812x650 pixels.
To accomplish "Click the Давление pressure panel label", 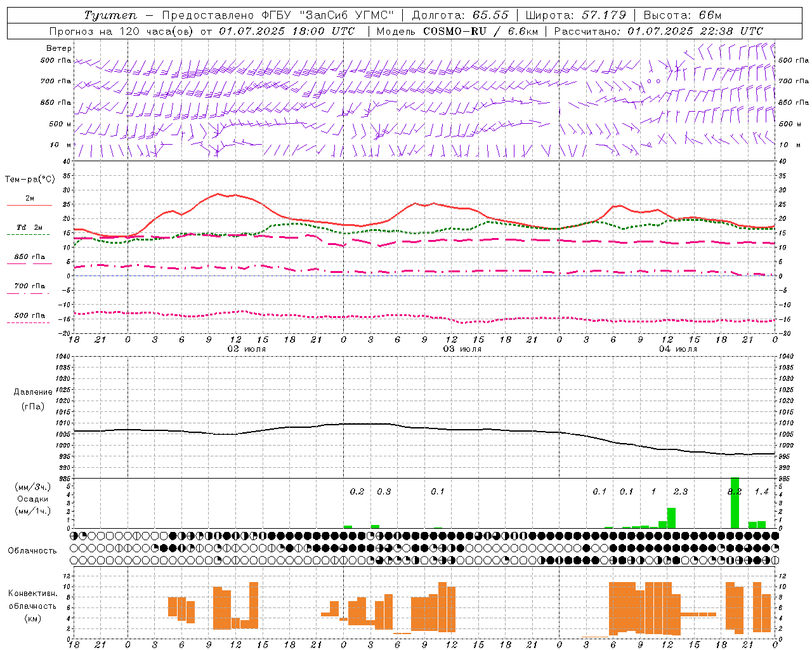I will coord(32,392).
